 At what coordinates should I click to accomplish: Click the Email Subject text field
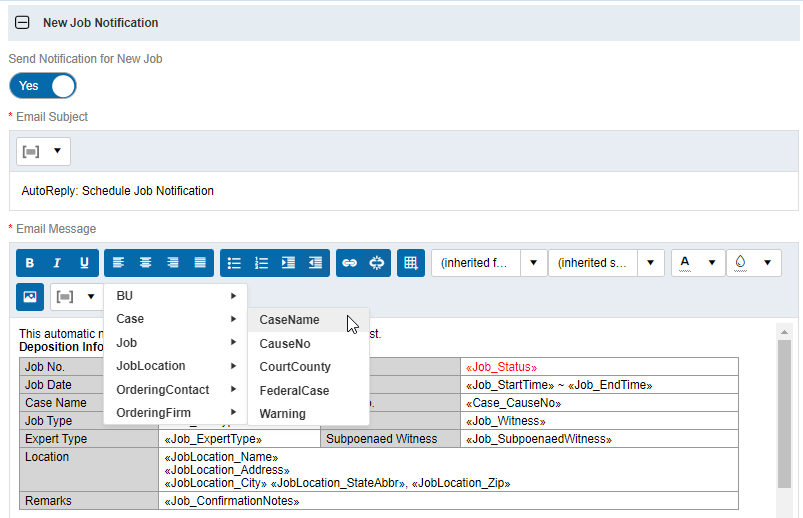[400, 190]
